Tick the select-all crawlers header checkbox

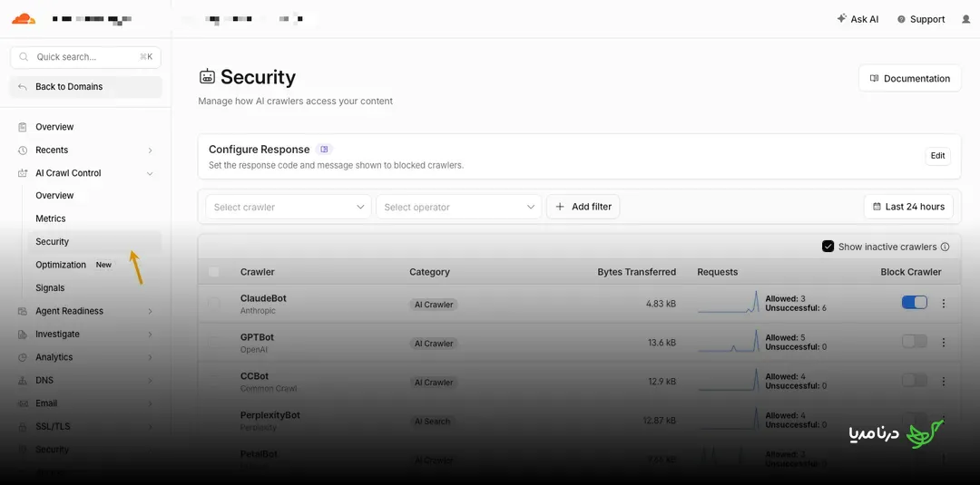point(214,272)
